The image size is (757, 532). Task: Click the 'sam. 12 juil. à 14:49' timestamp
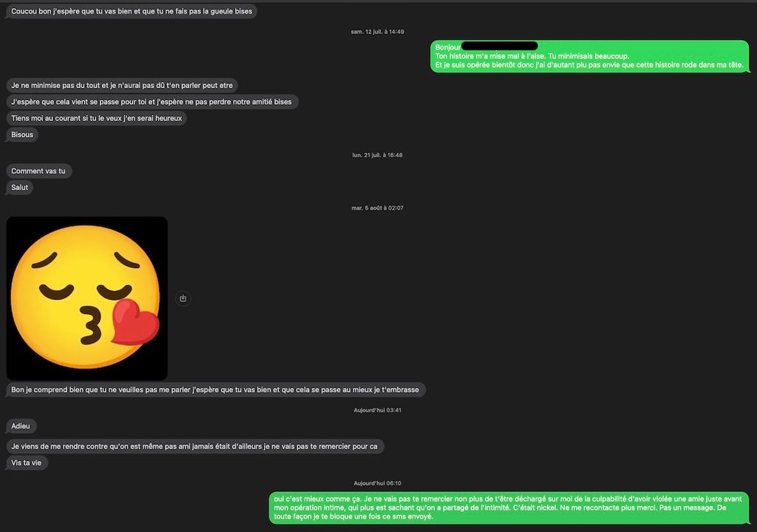pyautogui.click(x=378, y=31)
